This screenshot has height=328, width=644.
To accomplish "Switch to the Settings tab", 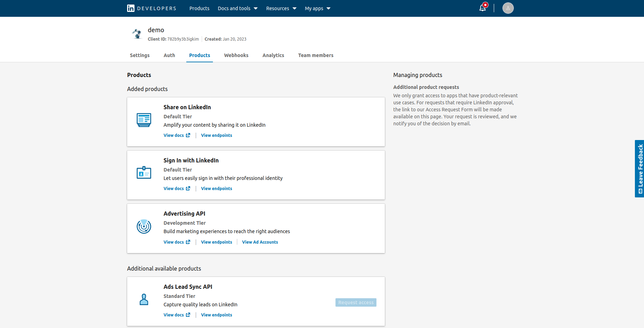I will [140, 55].
